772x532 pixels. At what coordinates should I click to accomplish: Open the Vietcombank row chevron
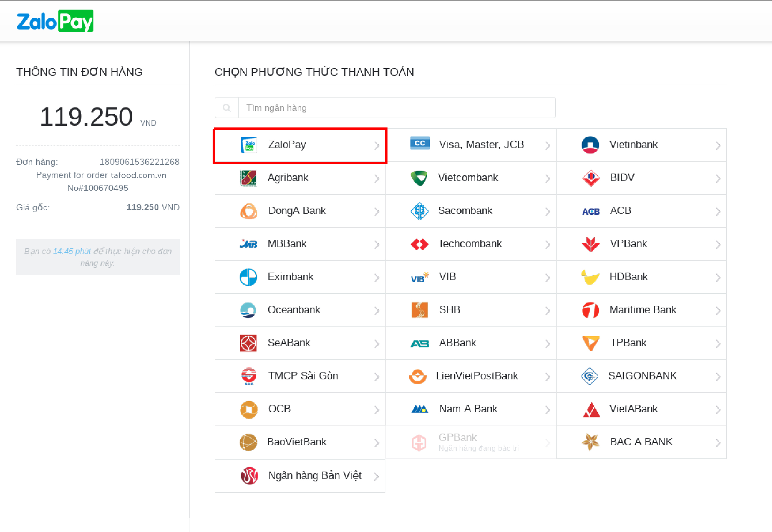pos(548,179)
